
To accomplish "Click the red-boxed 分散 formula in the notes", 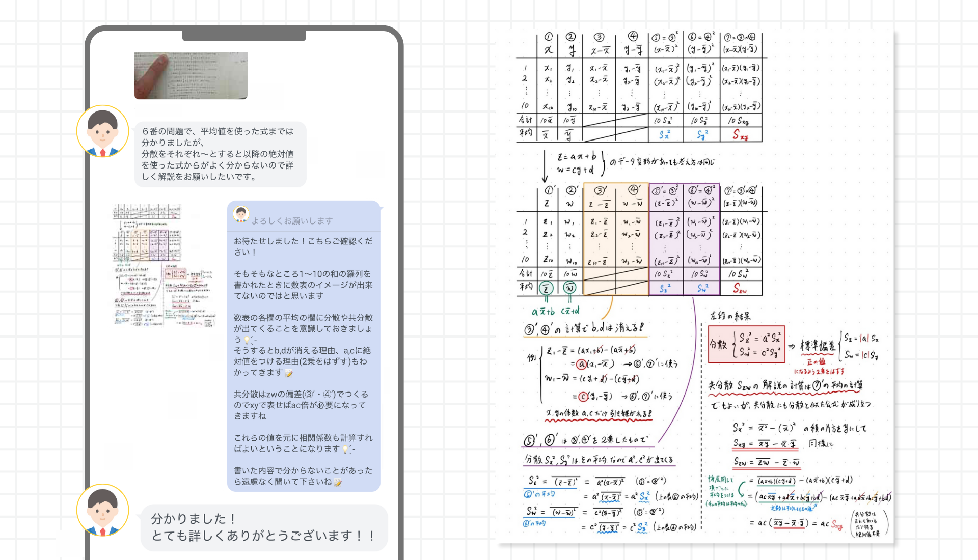I will (746, 345).
